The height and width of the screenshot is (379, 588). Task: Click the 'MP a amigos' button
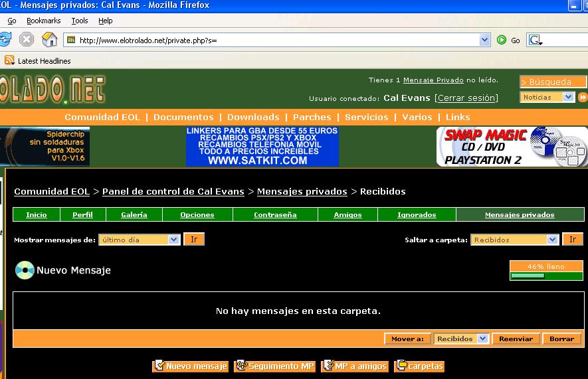tap(354, 366)
